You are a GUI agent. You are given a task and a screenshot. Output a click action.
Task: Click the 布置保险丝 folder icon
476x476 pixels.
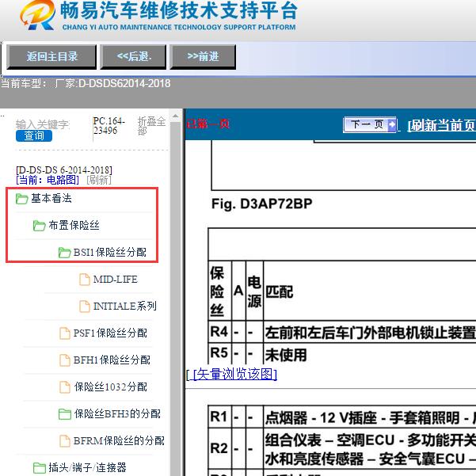point(39,226)
